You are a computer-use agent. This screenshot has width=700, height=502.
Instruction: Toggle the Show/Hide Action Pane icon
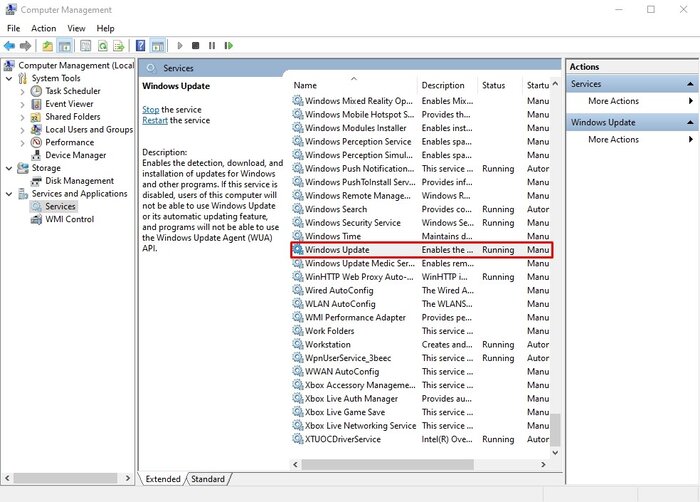coord(158,46)
